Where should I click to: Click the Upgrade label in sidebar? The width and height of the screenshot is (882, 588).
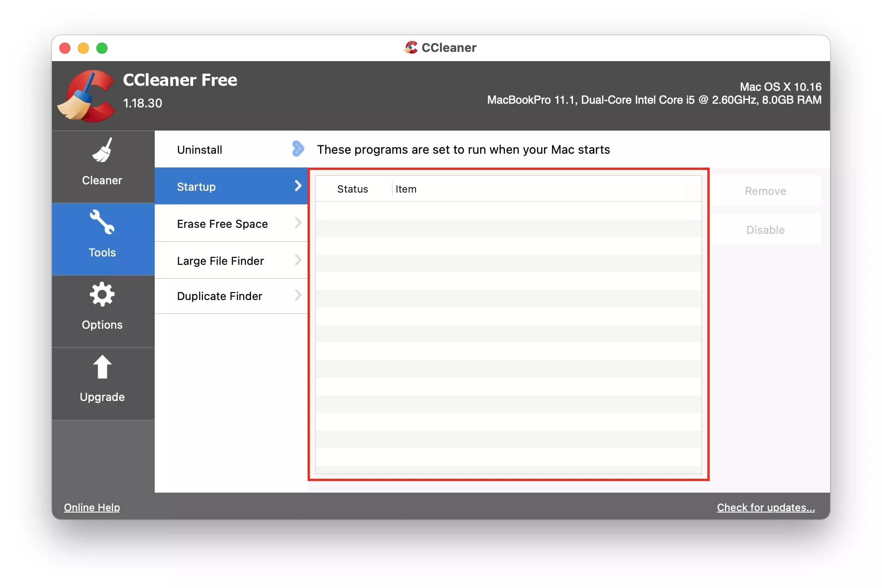pos(102,397)
